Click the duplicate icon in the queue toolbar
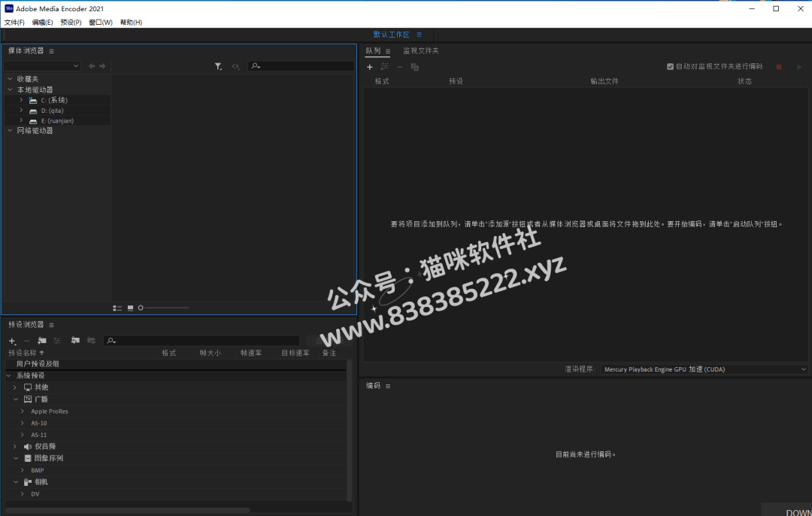Viewport: 812px width, 516px height. [415, 67]
